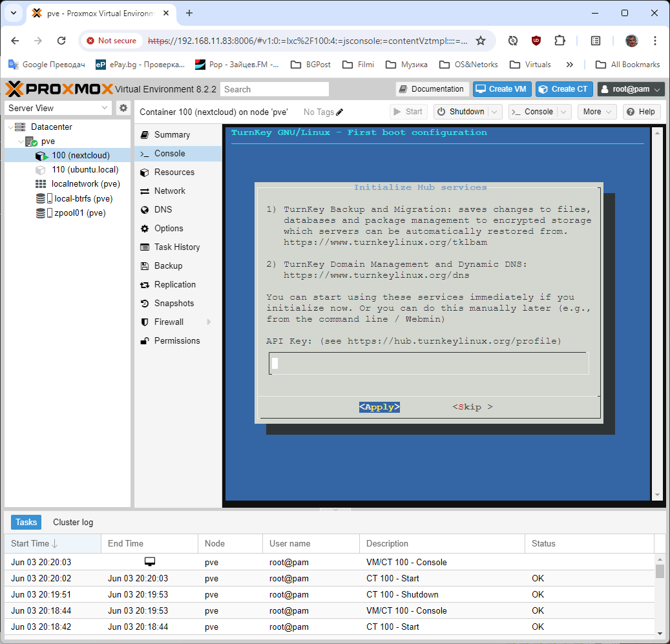Viewport: 670px width, 644px height.
Task: Open the Server View dropdown
Action: point(58,108)
